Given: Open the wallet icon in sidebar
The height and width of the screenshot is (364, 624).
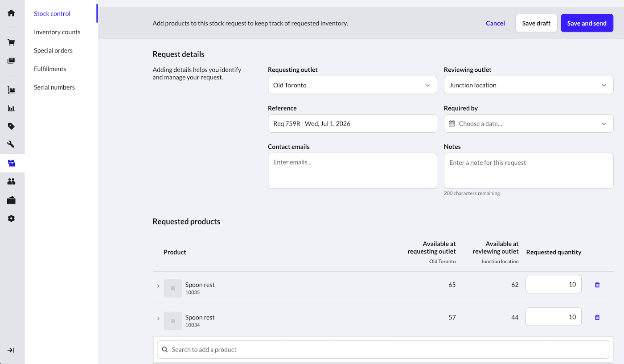Looking at the screenshot, I should point(11,200).
